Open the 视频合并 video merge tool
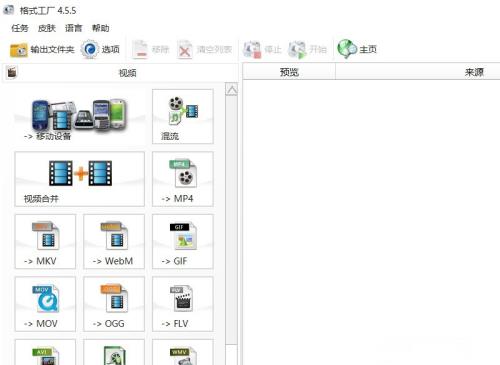Image resolution: width=500 pixels, height=365 pixels. [80, 179]
